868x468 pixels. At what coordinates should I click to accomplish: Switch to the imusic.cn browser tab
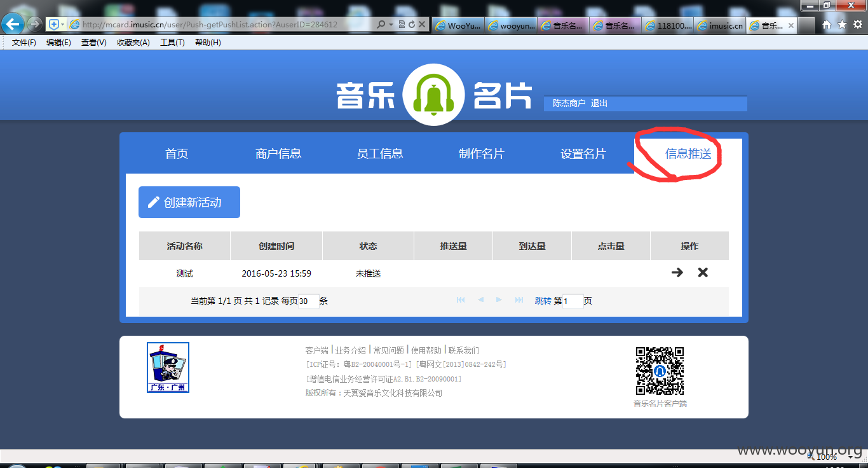coord(720,26)
